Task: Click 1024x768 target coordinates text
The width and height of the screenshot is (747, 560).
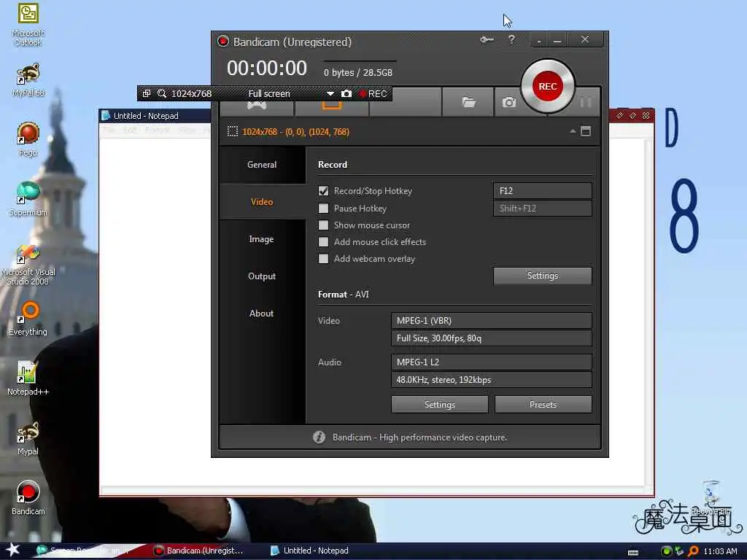Action: [296, 132]
